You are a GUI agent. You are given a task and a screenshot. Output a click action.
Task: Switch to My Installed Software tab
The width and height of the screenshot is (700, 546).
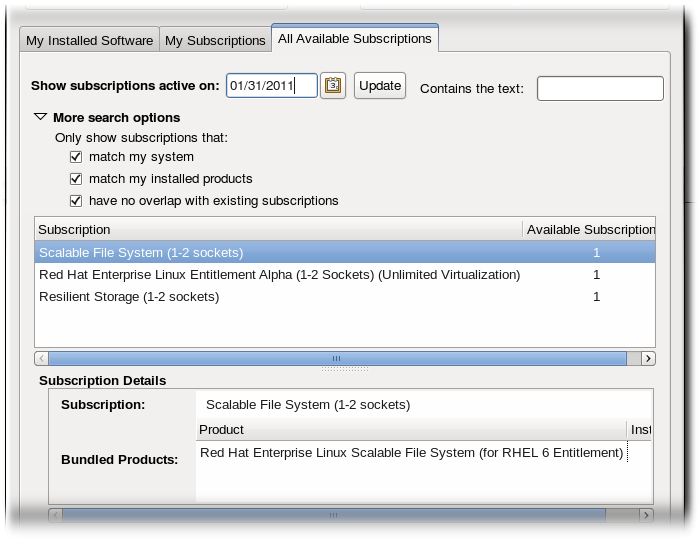(89, 40)
